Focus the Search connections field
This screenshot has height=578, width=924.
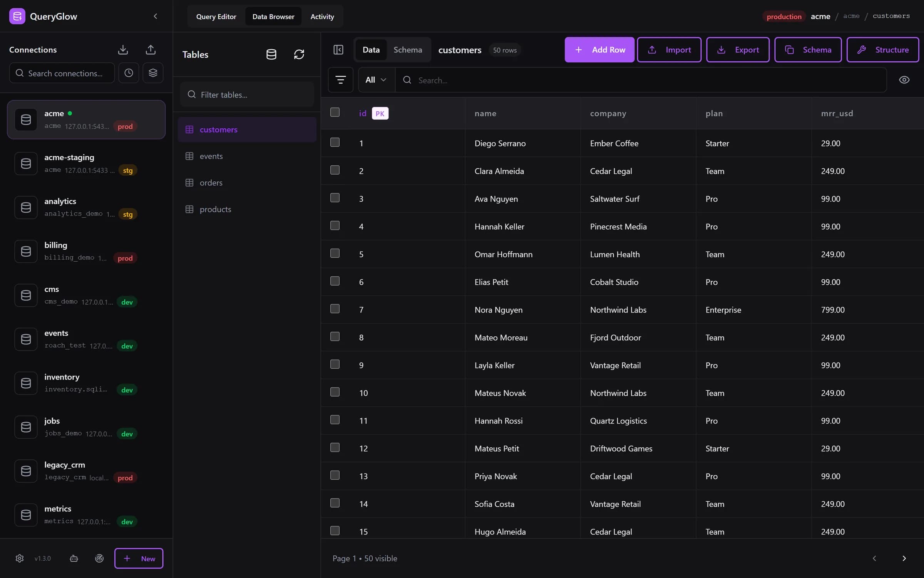coord(62,73)
